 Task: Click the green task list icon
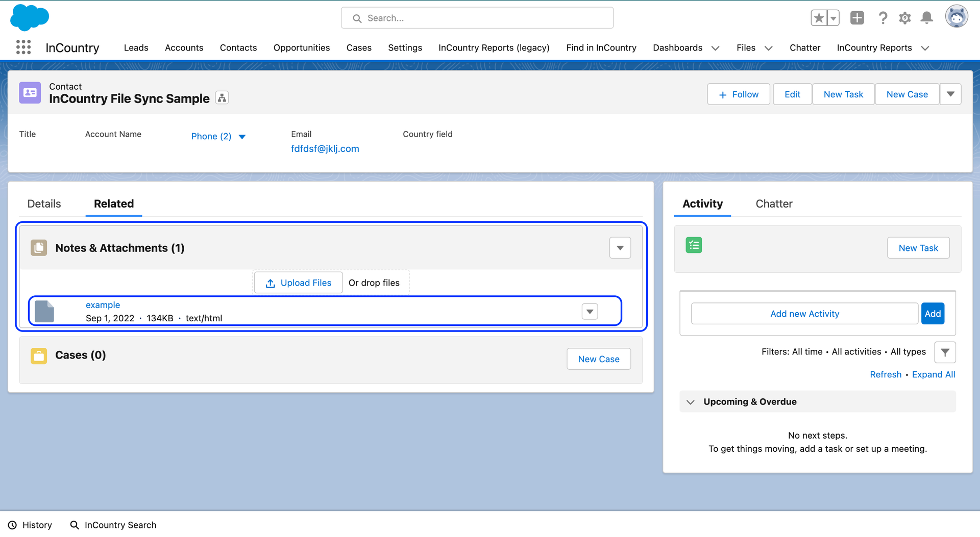(694, 245)
